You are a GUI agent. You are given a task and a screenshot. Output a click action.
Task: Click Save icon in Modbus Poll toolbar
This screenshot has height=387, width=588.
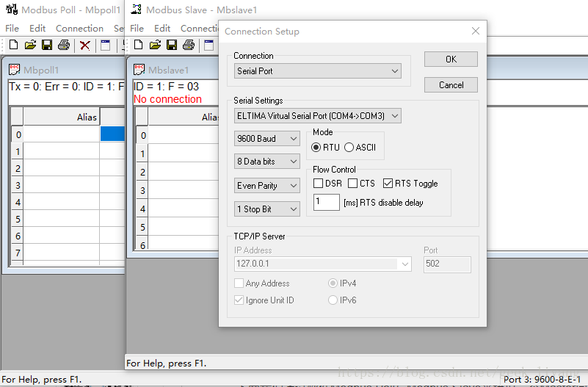pyautogui.click(x=47, y=45)
